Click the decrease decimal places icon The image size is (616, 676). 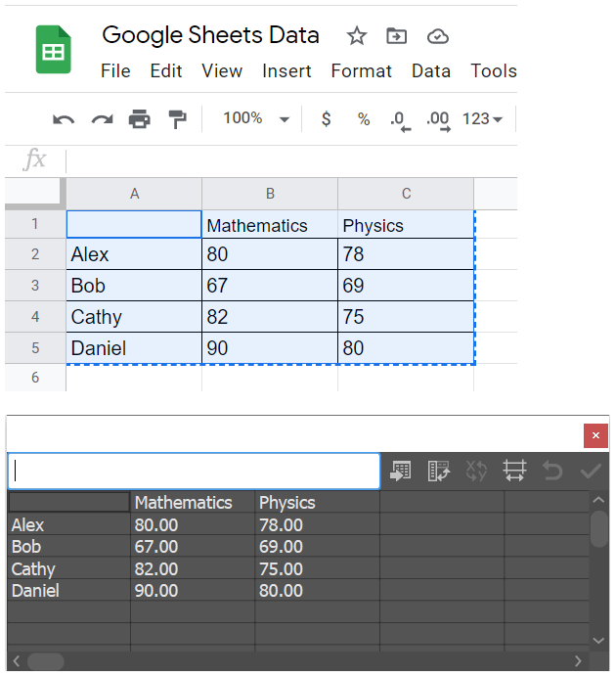point(400,120)
